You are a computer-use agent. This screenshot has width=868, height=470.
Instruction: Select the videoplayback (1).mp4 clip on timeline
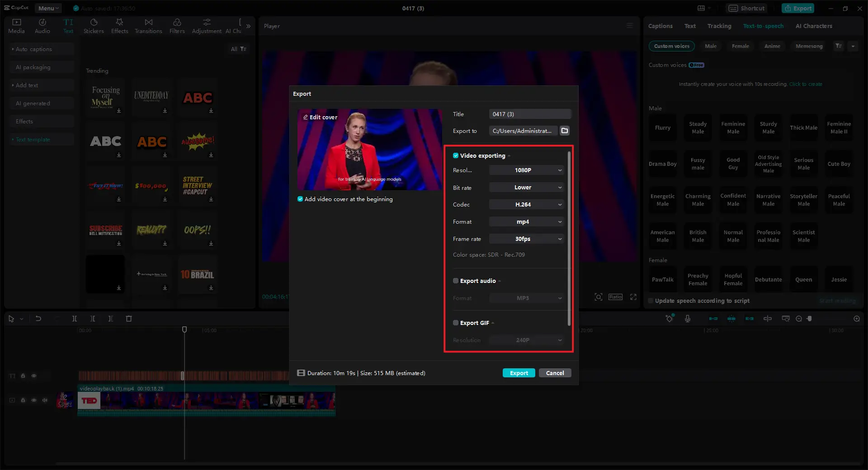pyautogui.click(x=207, y=400)
